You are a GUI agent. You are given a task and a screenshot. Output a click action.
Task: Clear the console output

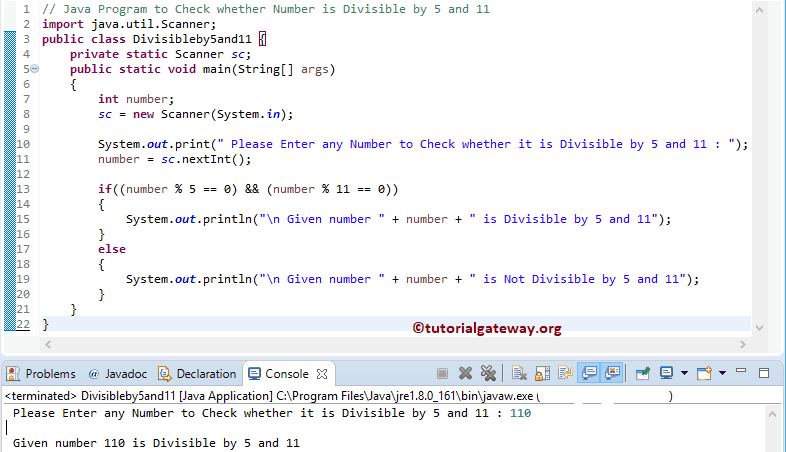coord(519,373)
